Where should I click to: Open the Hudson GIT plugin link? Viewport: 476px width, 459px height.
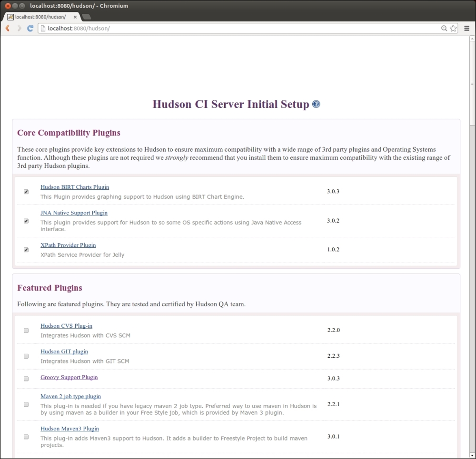(64, 352)
